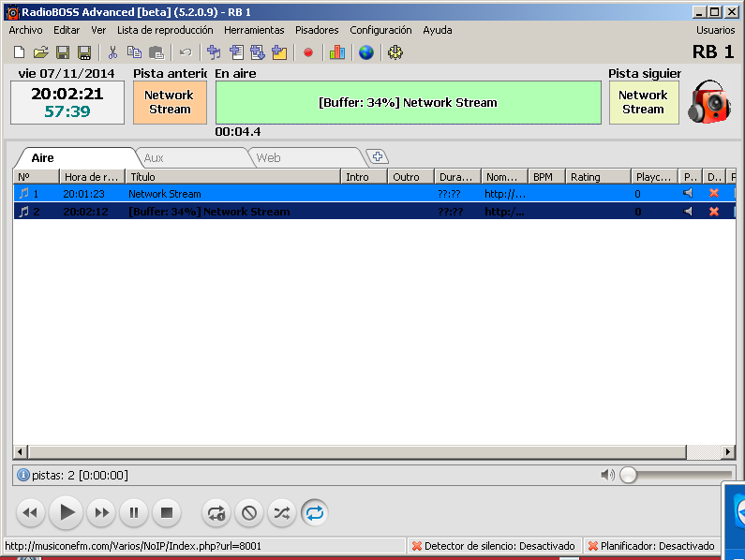The image size is (745, 560).
Task: Click the Pista siguiente Network Stream box
Action: pyautogui.click(x=643, y=102)
